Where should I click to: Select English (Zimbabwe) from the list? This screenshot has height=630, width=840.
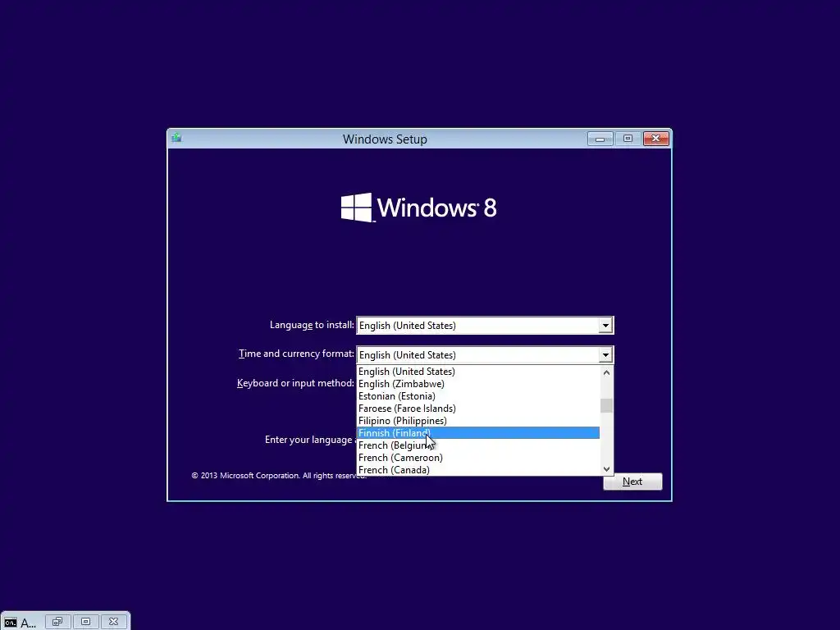click(x=478, y=384)
